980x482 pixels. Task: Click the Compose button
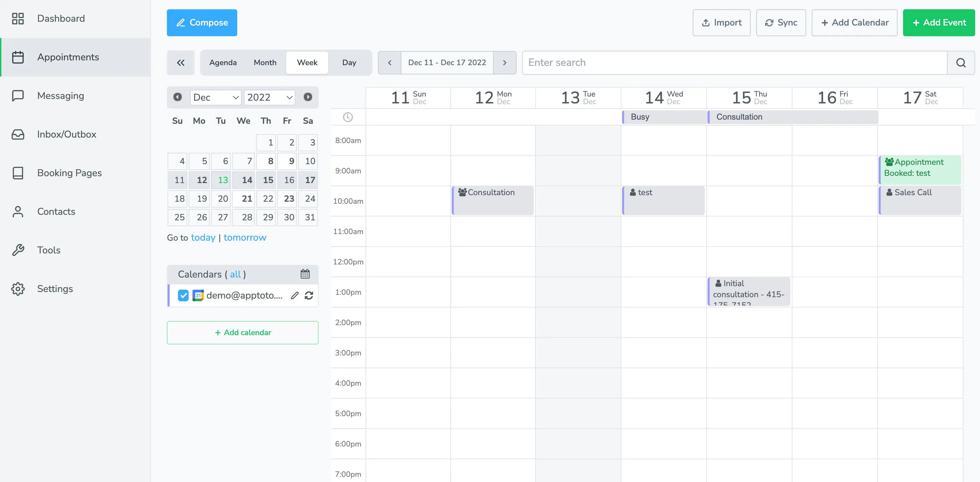202,22
